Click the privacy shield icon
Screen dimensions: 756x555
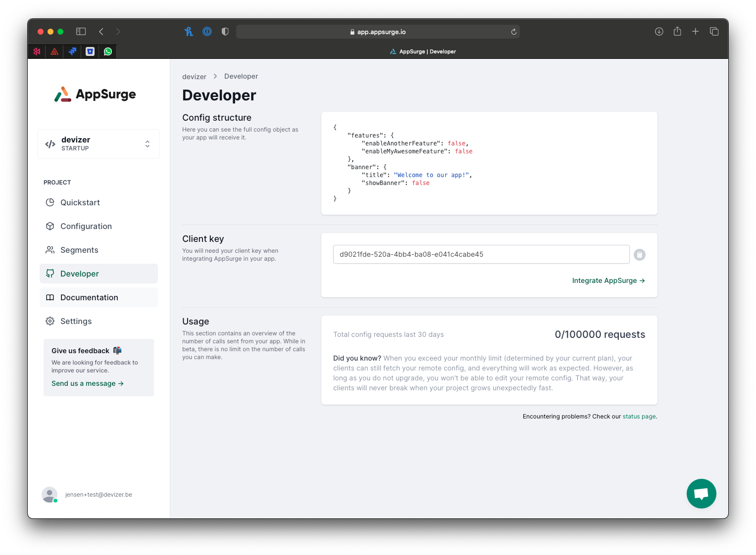pyautogui.click(x=225, y=32)
